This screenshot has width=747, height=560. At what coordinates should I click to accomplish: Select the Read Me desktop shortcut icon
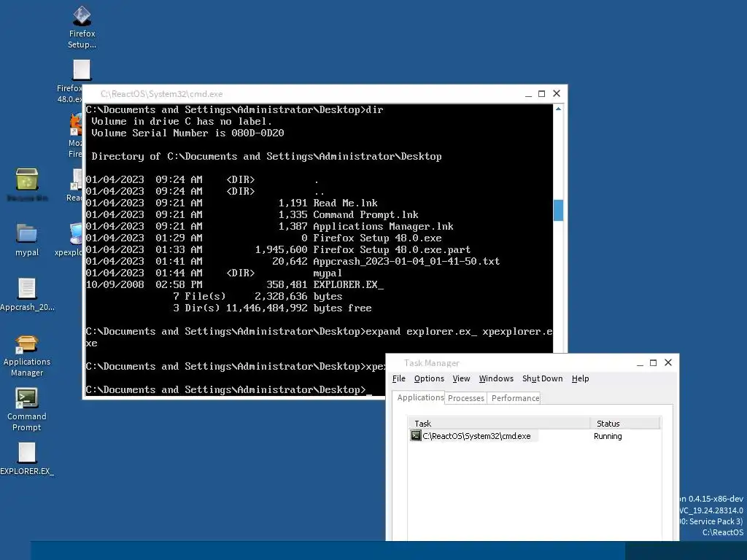click(77, 179)
